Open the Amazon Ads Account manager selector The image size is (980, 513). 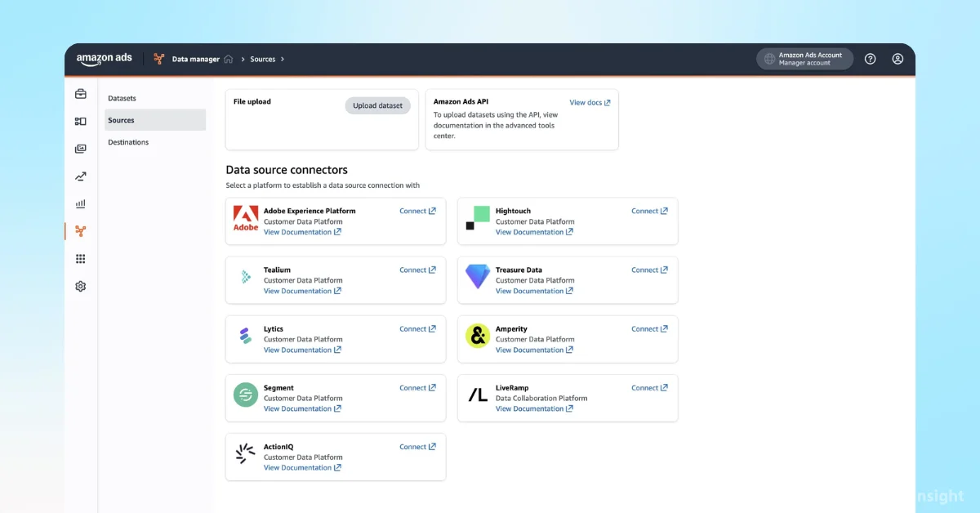(804, 59)
